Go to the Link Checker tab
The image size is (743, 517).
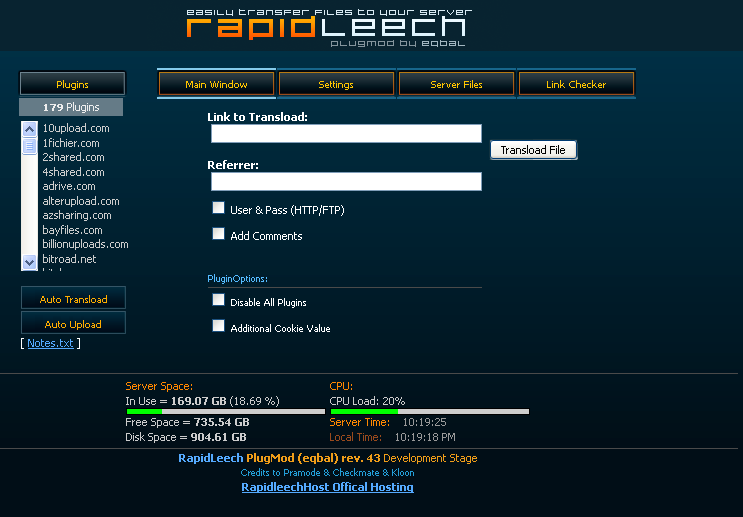pos(576,84)
